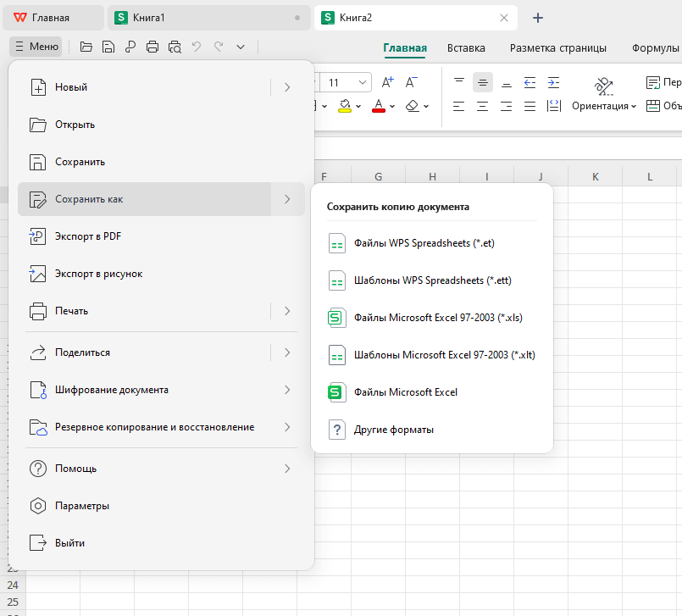682x616 pixels.
Task: Select column K header
Action: 595,176
